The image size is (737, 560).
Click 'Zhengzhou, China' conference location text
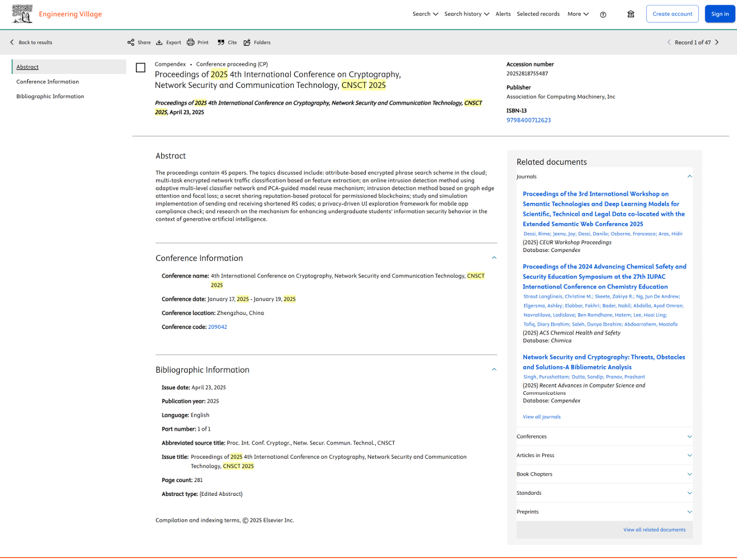click(240, 313)
